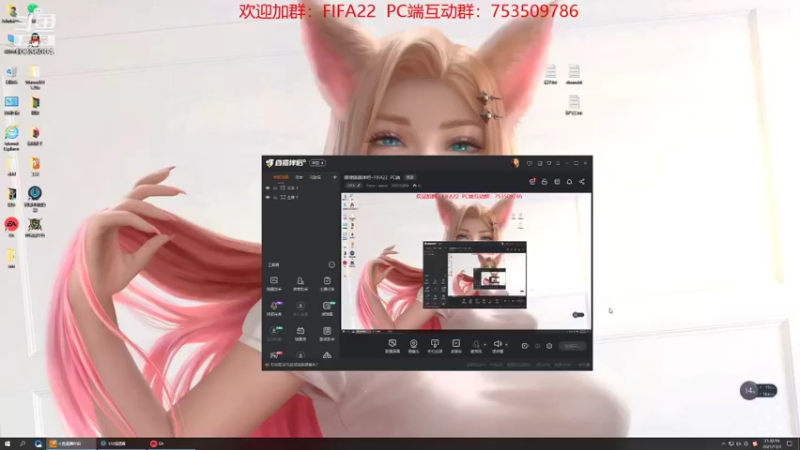Image resolution: width=800 pixels, height=450 pixels.
Task: Open the first tool in the toolbox grid
Action: point(274,284)
